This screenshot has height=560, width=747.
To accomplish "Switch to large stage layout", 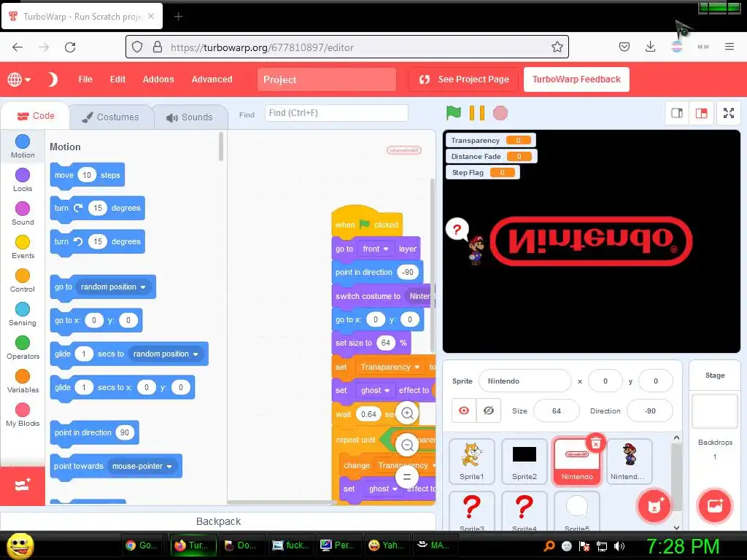I will (701, 113).
